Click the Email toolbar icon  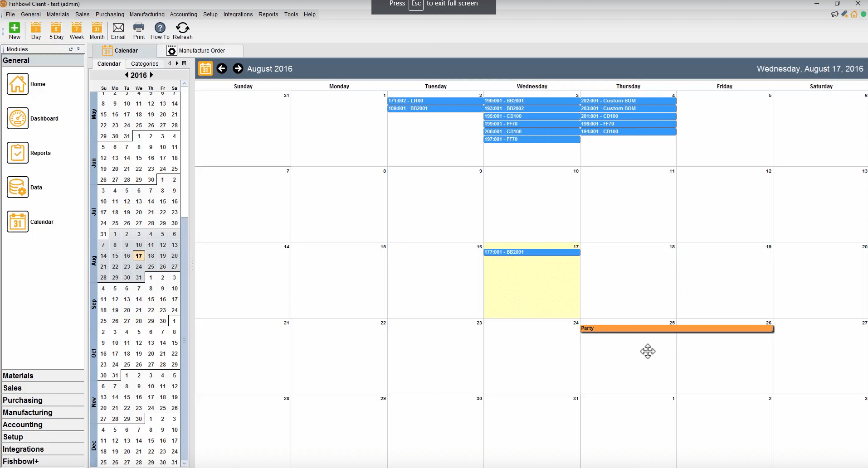tap(118, 30)
